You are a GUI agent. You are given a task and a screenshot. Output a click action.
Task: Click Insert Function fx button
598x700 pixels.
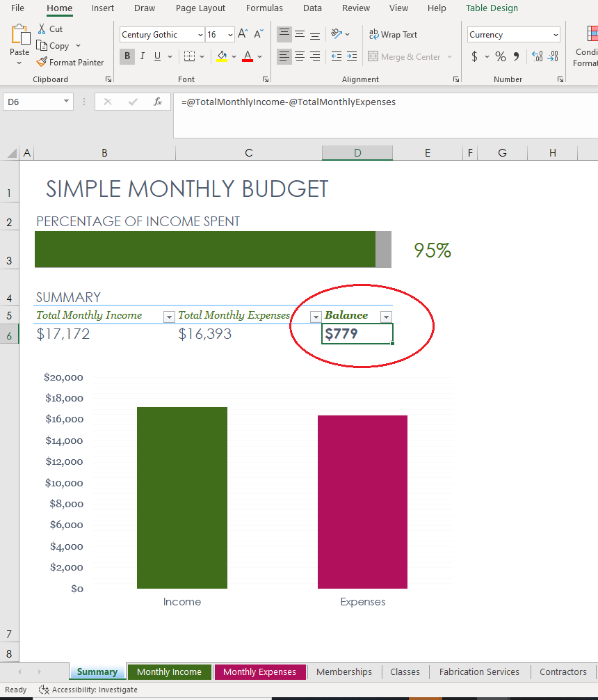158,102
